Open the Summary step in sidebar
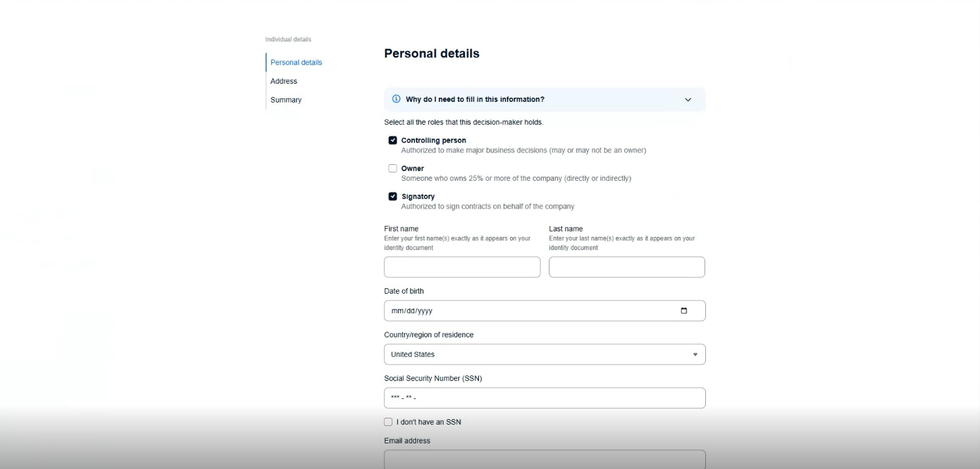This screenshot has height=469, width=980. click(286, 100)
